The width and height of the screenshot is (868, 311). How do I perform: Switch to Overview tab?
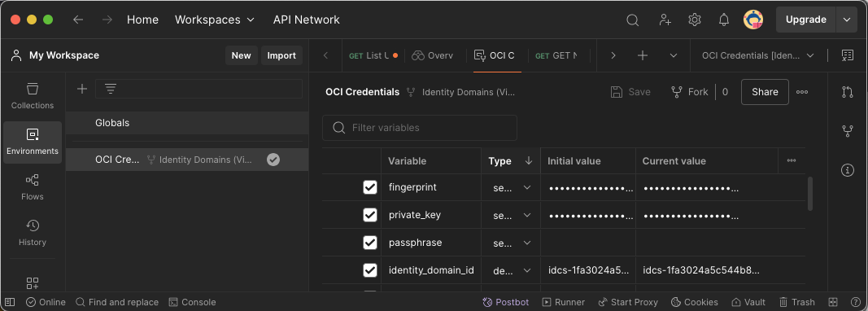[x=432, y=55]
